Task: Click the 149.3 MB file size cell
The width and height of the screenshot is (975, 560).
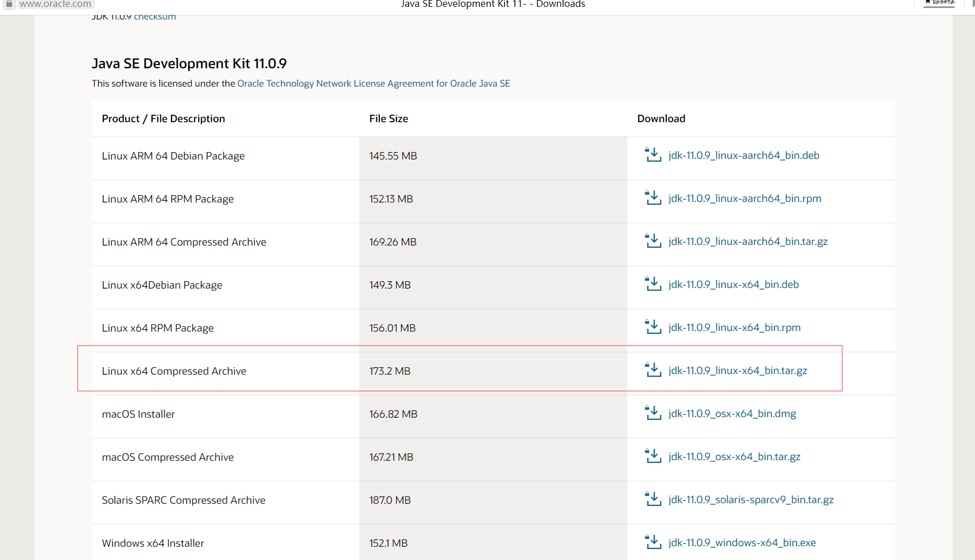Action: 493,287
